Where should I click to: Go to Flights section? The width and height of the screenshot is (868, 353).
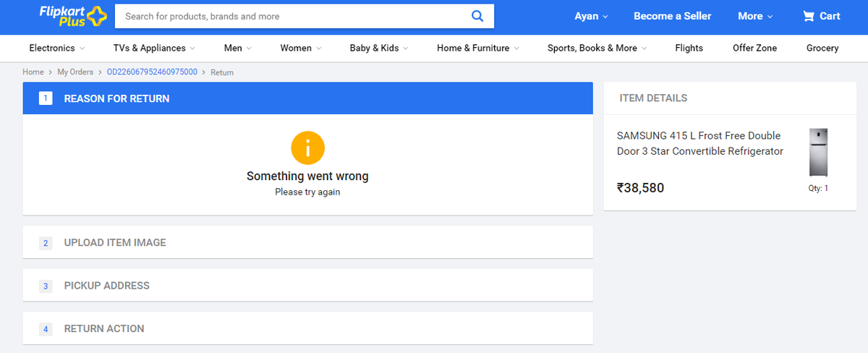point(689,48)
